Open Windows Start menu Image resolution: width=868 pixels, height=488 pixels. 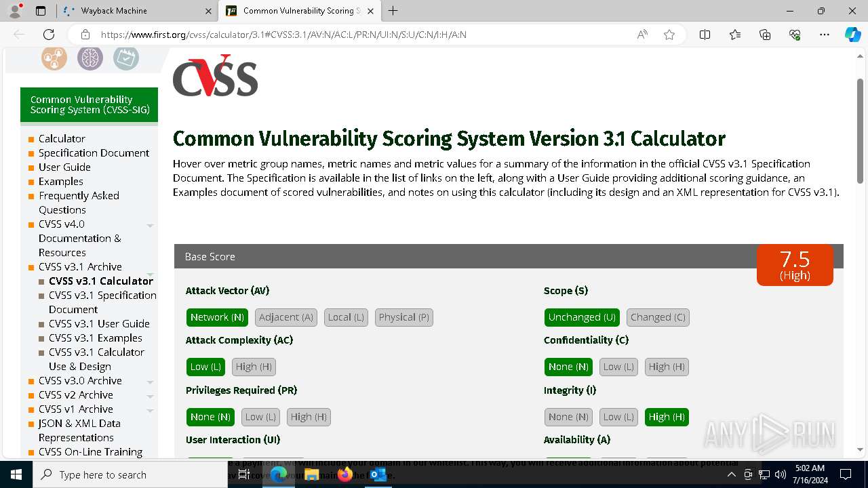point(16,474)
